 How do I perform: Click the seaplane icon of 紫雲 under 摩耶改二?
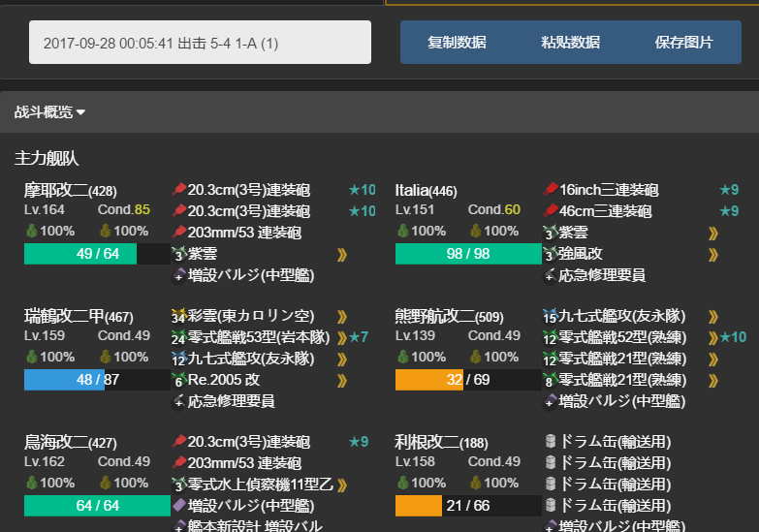pos(179,253)
